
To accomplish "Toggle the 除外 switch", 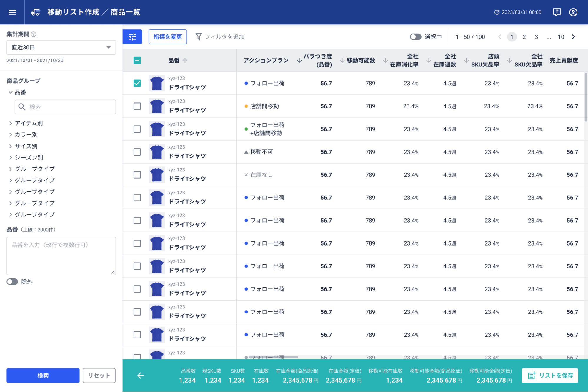I will click(12, 282).
